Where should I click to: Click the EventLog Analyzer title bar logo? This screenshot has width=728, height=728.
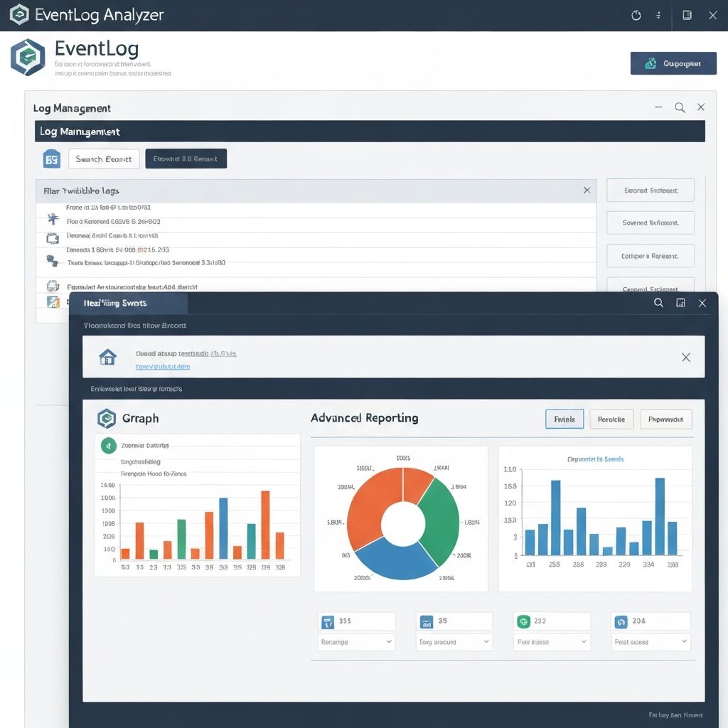19,14
